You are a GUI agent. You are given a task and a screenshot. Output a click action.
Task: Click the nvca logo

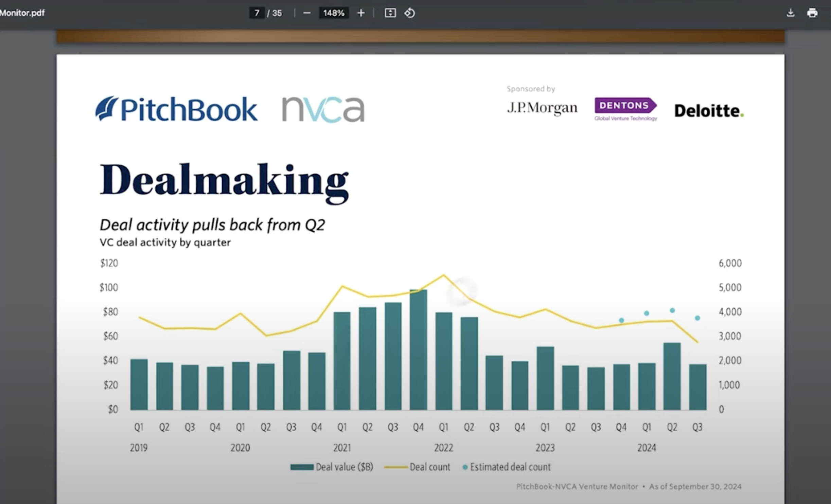pyautogui.click(x=323, y=109)
